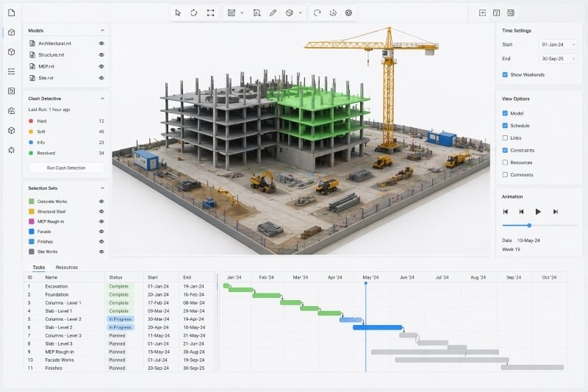Toggle visibility of MEP.rvt

[101, 66]
